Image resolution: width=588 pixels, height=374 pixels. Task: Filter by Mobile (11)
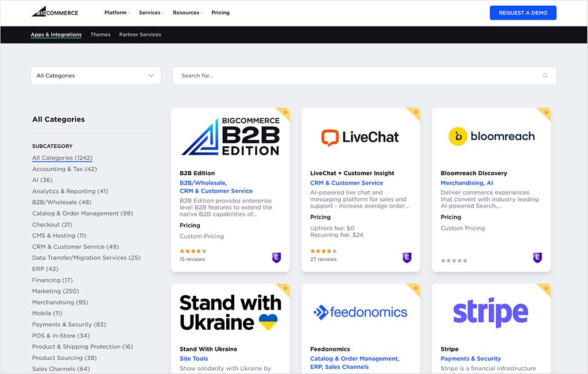point(47,313)
